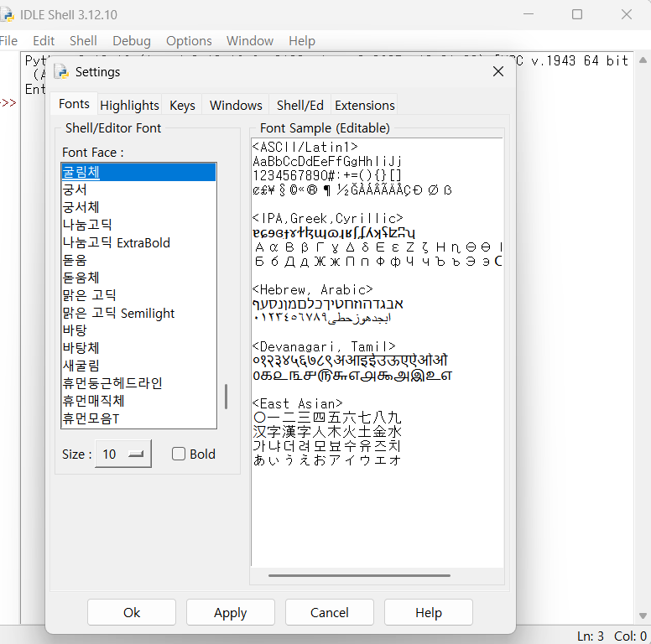The width and height of the screenshot is (651, 644).
Task: Open the Windows tab in Settings
Action: click(236, 106)
